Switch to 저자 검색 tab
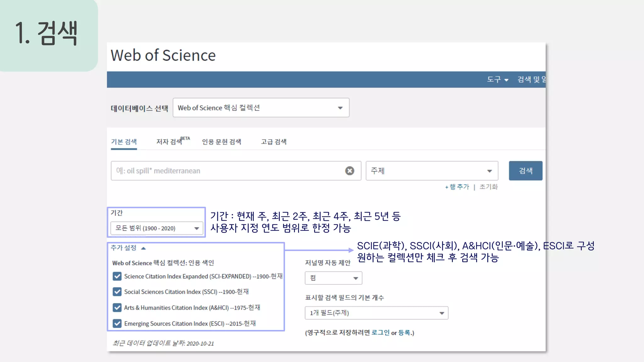Image resolution: width=644 pixels, height=362 pixels. point(170,142)
